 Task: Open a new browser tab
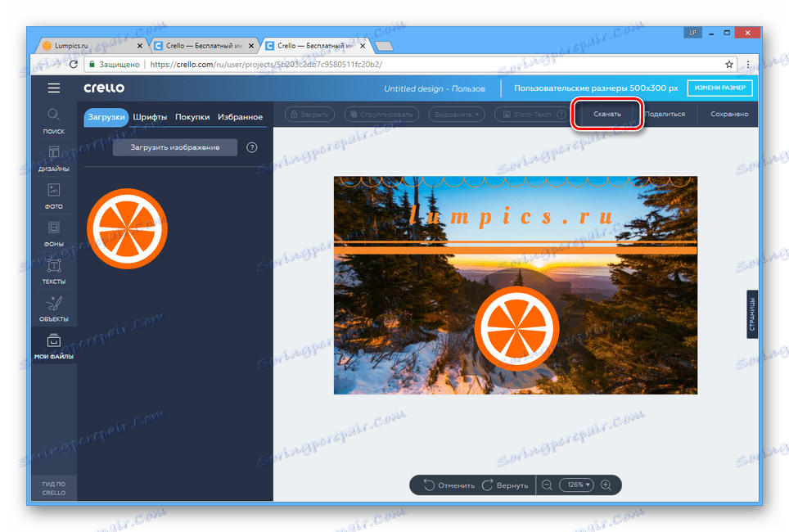(x=384, y=47)
